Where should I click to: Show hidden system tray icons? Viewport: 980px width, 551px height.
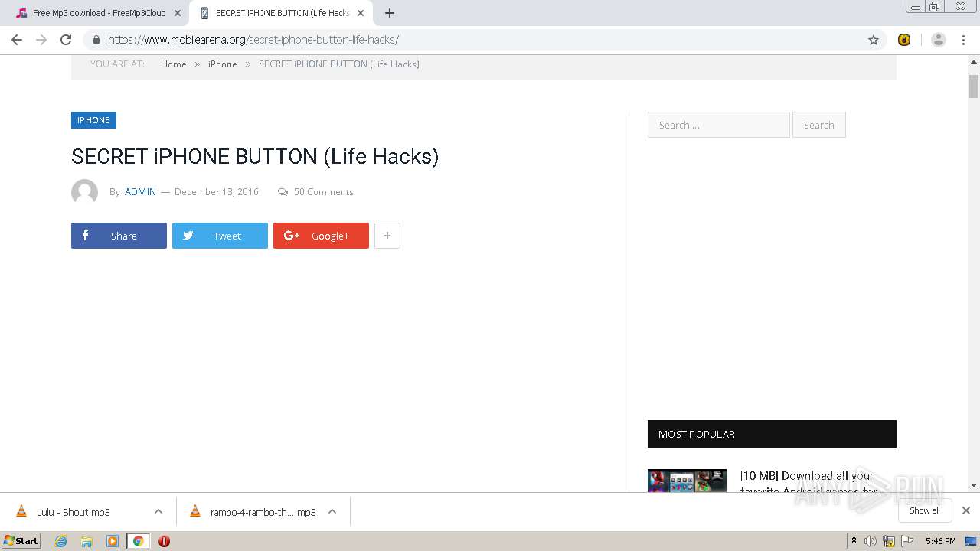(x=854, y=541)
